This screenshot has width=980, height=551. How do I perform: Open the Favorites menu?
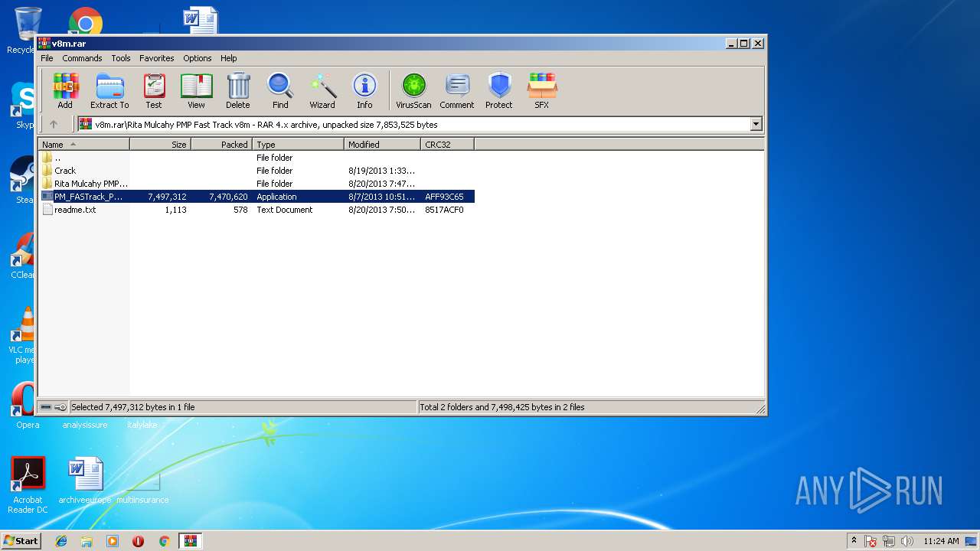pos(156,58)
